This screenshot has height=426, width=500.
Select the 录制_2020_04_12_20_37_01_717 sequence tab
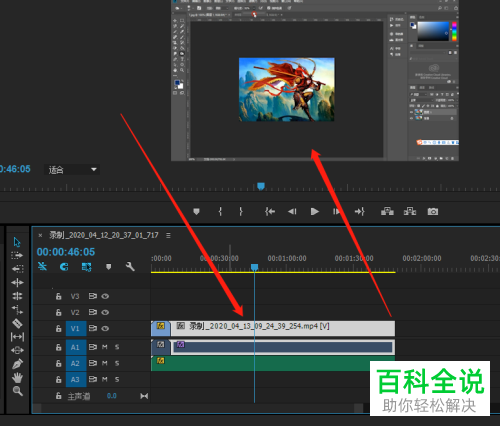[x=104, y=235]
